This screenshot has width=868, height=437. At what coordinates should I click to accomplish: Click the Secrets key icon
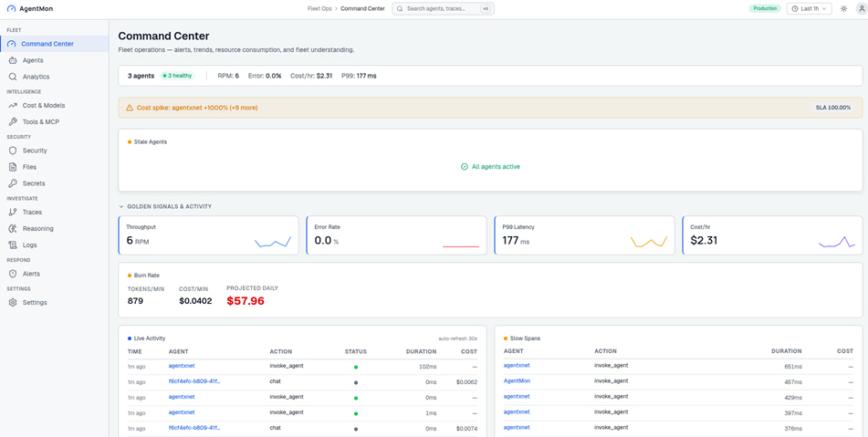pyautogui.click(x=13, y=183)
